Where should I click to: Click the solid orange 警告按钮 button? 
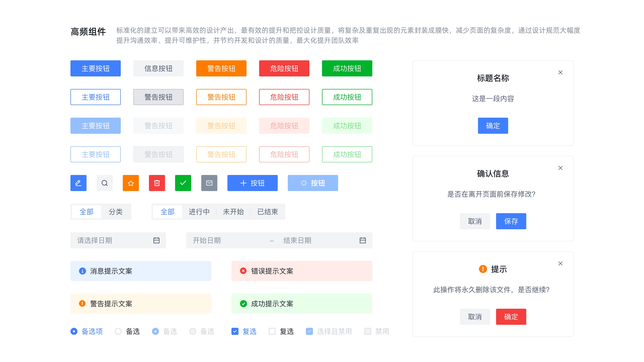pyautogui.click(x=221, y=68)
